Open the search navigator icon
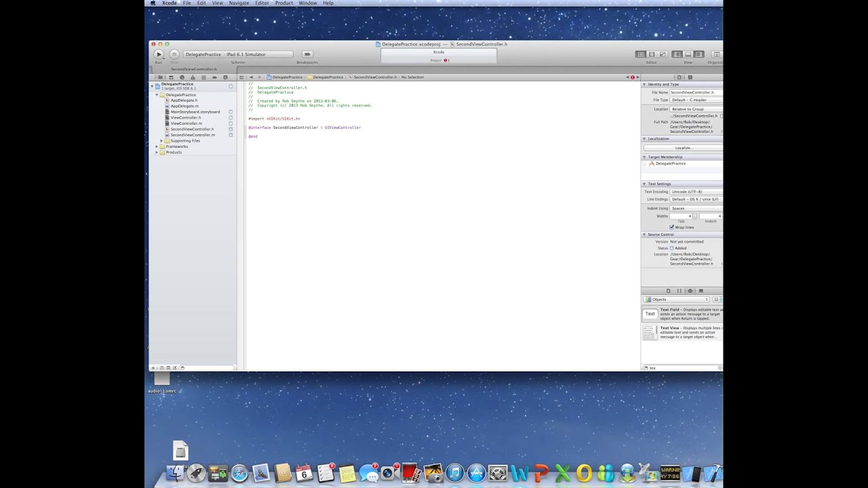868x488 pixels. (x=182, y=77)
